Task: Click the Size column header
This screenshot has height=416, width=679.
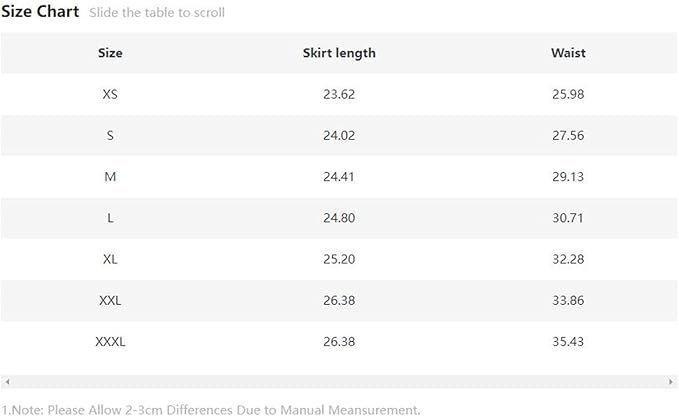Action: (x=110, y=53)
